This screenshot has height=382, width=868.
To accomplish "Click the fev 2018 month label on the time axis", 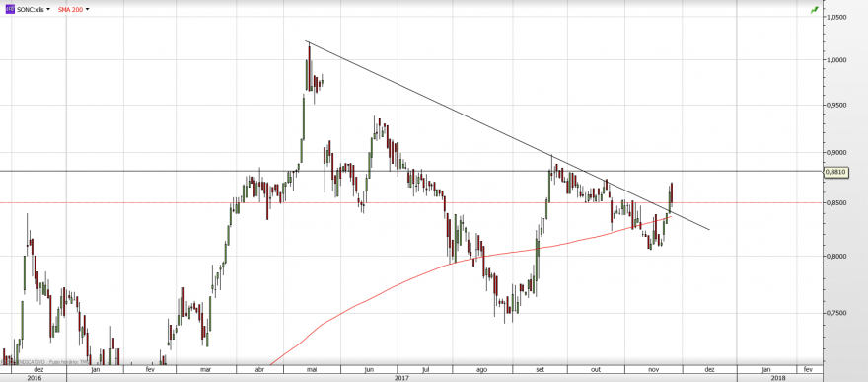I will (x=808, y=369).
